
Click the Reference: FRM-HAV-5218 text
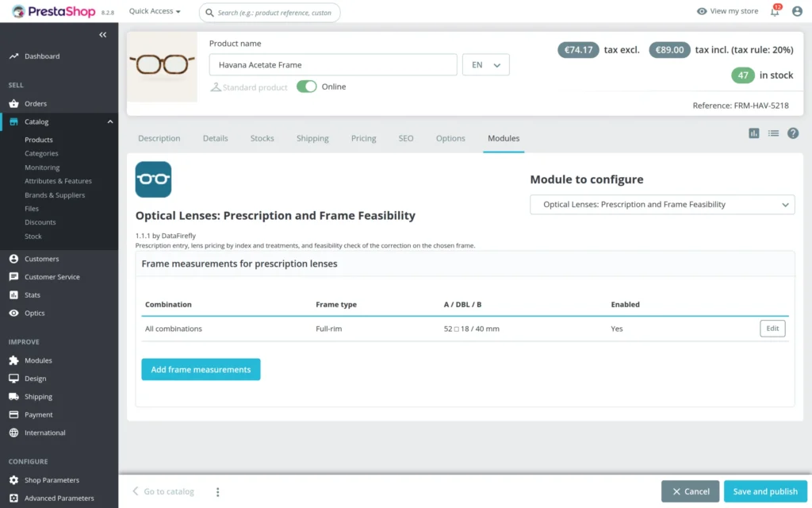pos(741,106)
